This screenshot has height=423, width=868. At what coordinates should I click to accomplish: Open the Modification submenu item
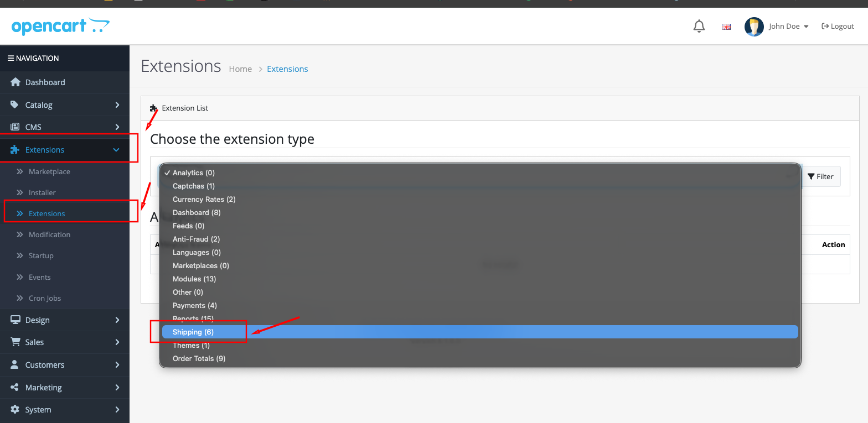tap(49, 234)
